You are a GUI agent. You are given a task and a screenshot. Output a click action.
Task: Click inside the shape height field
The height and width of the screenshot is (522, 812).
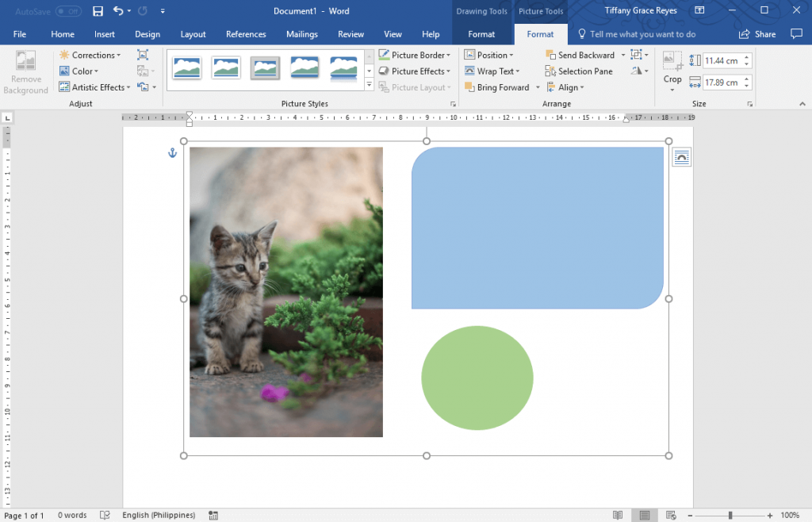pos(721,60)
